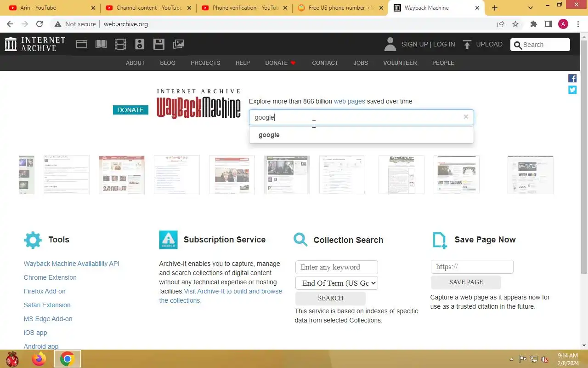Bookmark this page with star icon

coord(515,24)
